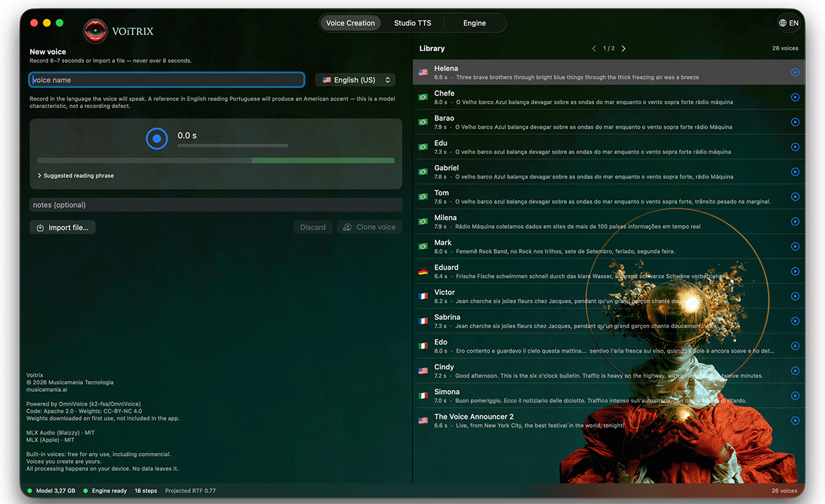Click the Clone voice button
The width and height of the screenshot is (825, 504).
pyautogui.click(x=370, y=227)
